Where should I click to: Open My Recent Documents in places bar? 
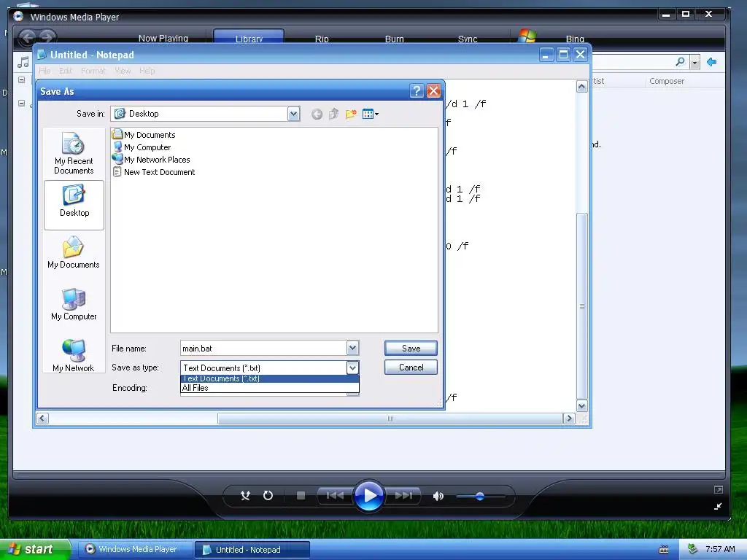point(74,153)
